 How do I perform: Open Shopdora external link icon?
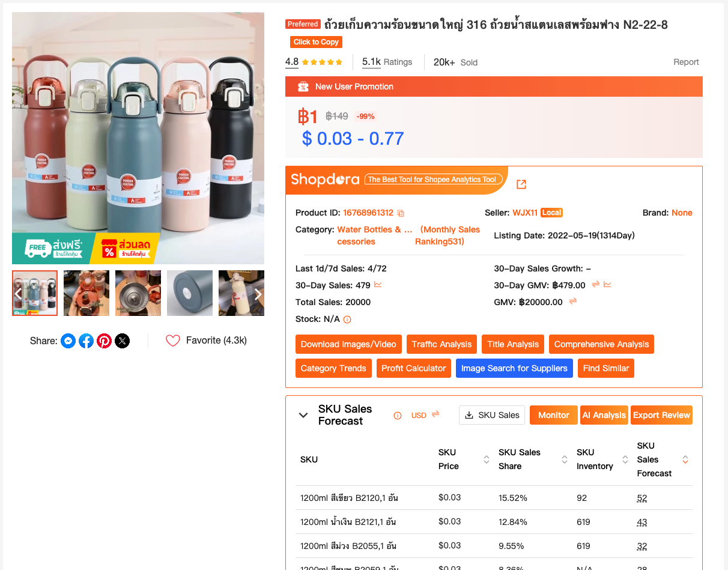(x=521, y=184)
